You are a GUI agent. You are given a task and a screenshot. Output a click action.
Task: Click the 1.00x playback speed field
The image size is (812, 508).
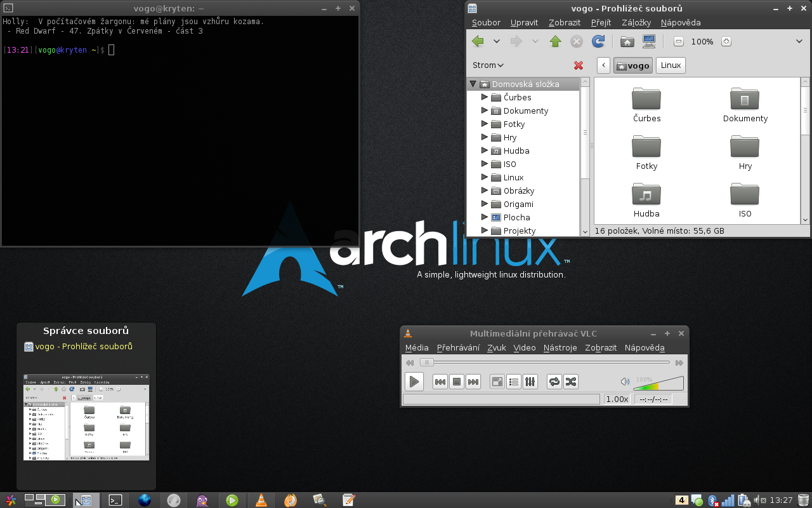coord(617,399)
